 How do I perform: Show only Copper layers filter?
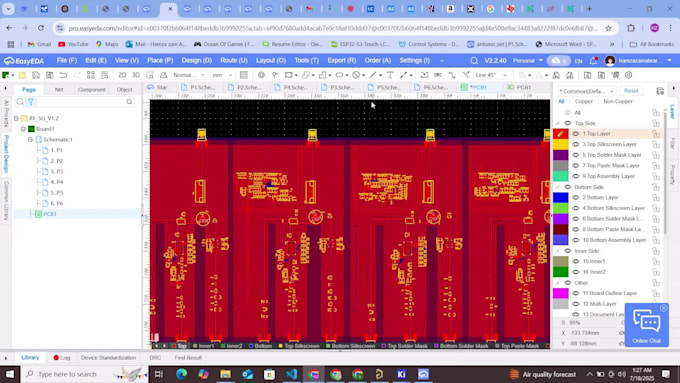pos(584,101)
